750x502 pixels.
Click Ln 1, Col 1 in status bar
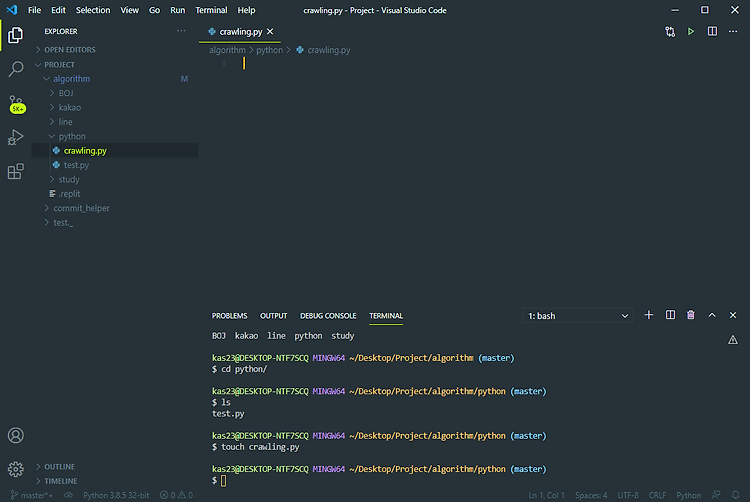click(x=547, y=495)
